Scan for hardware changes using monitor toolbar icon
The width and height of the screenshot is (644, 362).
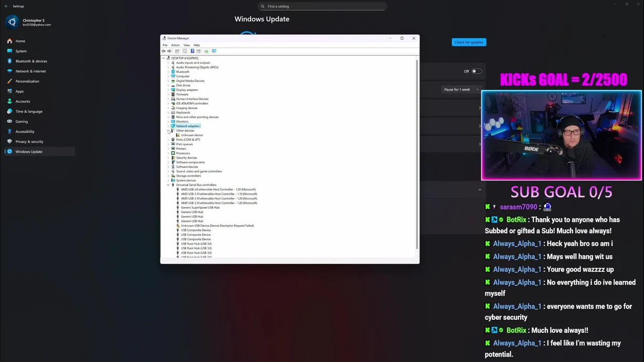214,51
